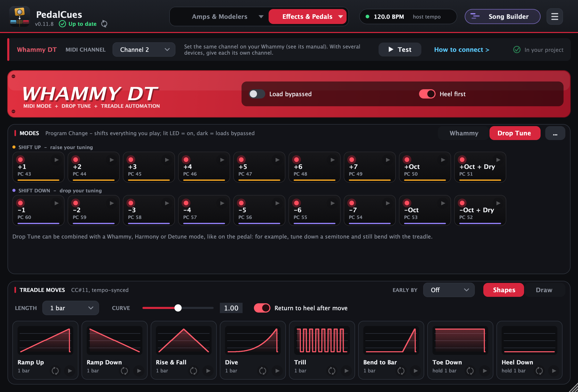
Task: Click the Test button
Action: pos(400,50)
